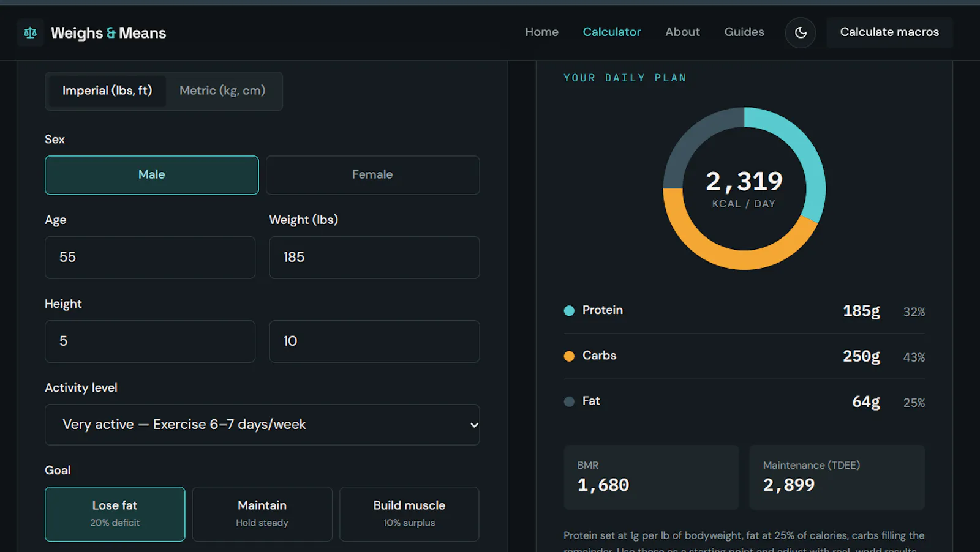
Task: Open the Activity level dropdown
Action: click(262, 425)
